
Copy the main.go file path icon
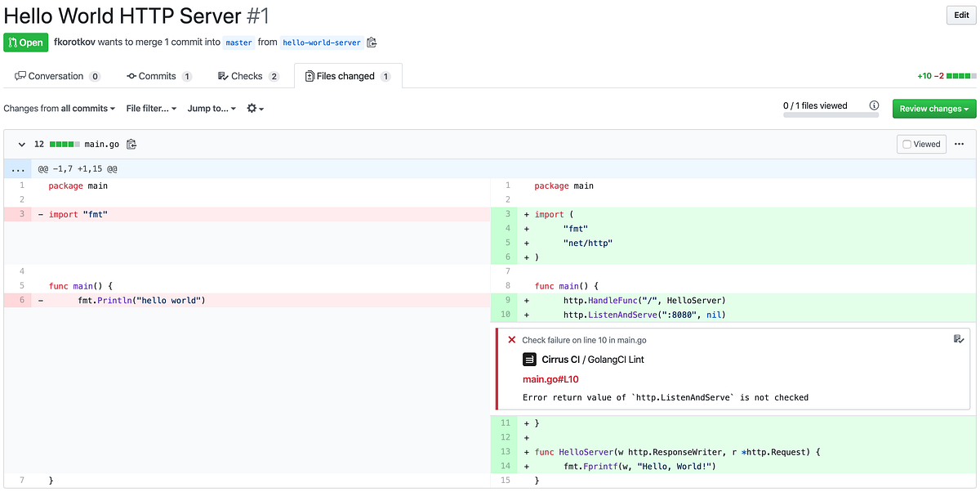click(x=131, y=144)
